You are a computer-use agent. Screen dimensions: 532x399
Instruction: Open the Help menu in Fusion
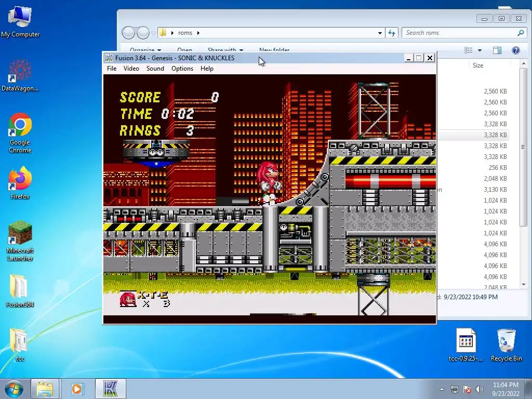point(207,69)
